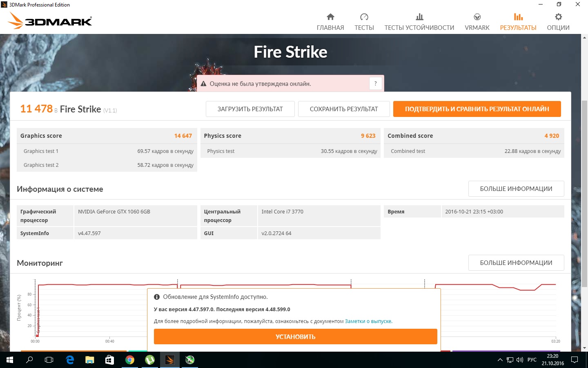Select the РЕЗУЛЬТАТЫ tab

click(518, 22)
